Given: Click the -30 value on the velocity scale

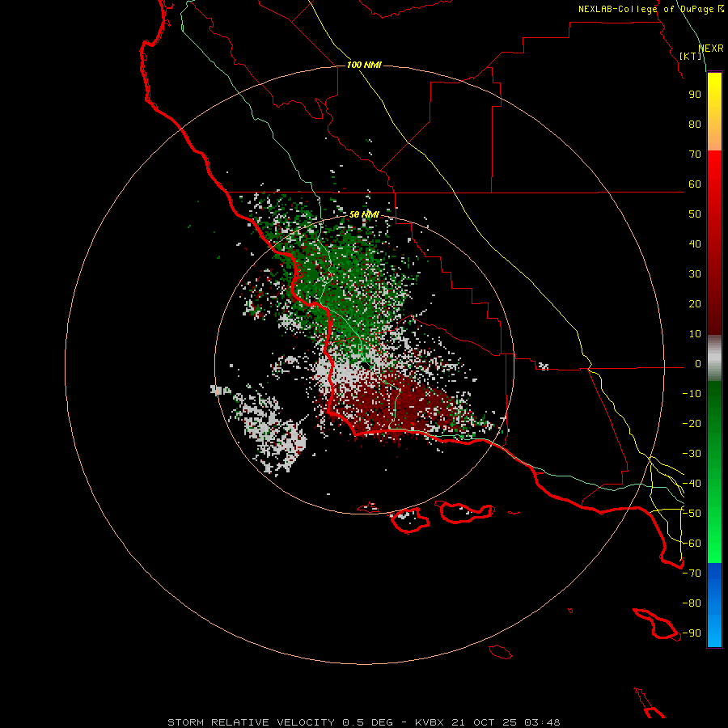Looking at the screenshot, I should pyautogui.click(x=692, y=454).
